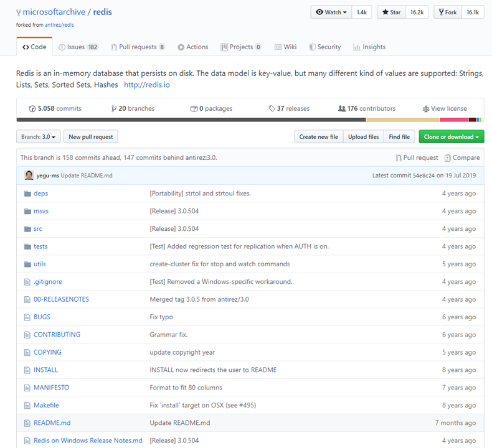Image resolution: width=492 pixels, height=448 pixels.
Task: Click Upload files button
Action: (363, 137)
